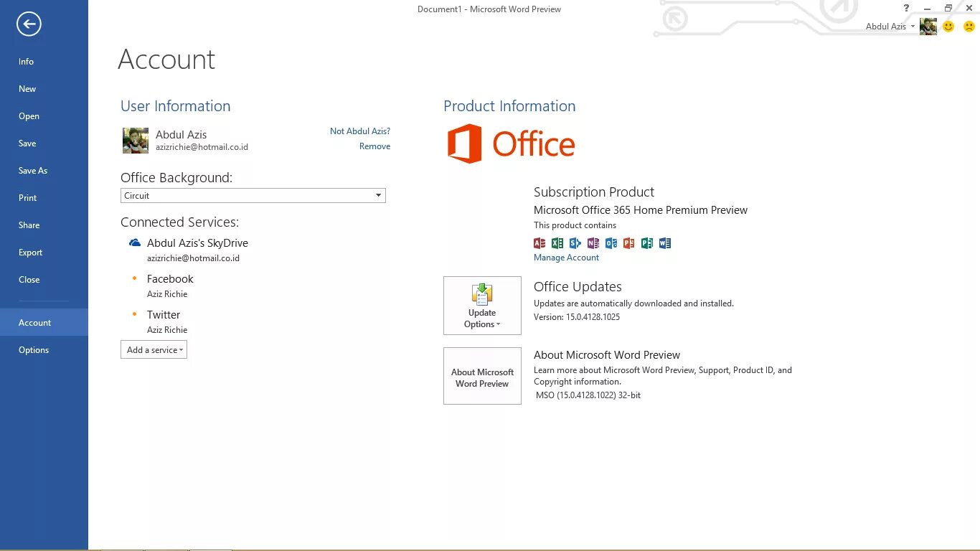Choose Close in the sidebar
This screenshot has width=980, height=551.
(44, 280)
